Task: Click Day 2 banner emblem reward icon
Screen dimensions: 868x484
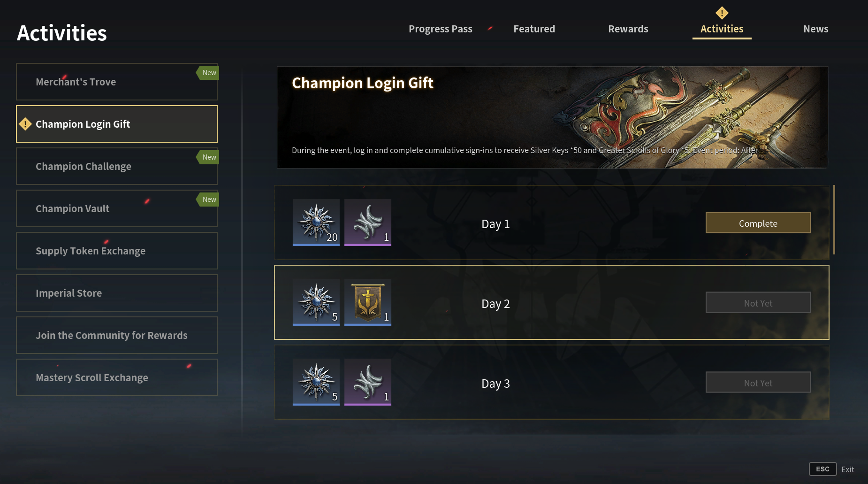Action: 368,302
